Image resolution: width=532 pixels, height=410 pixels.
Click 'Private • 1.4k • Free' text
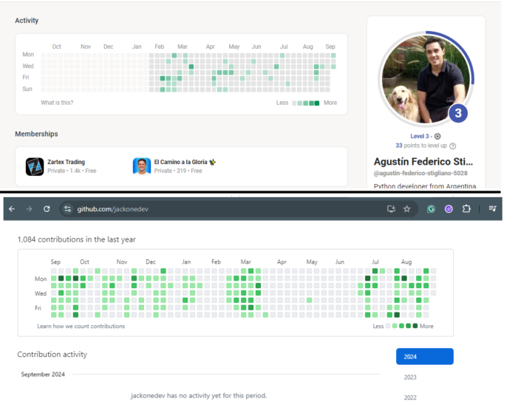(72, 171)
